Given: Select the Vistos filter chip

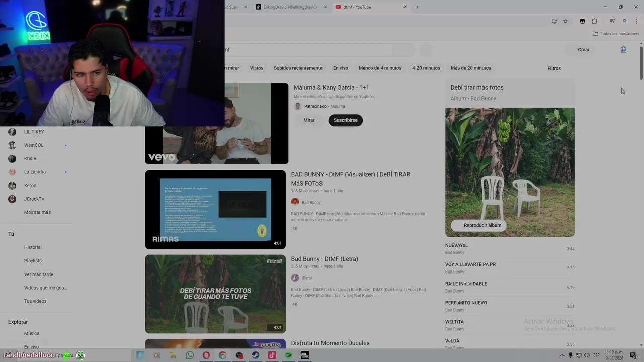Looking at the screenshot, I should 257,68.
